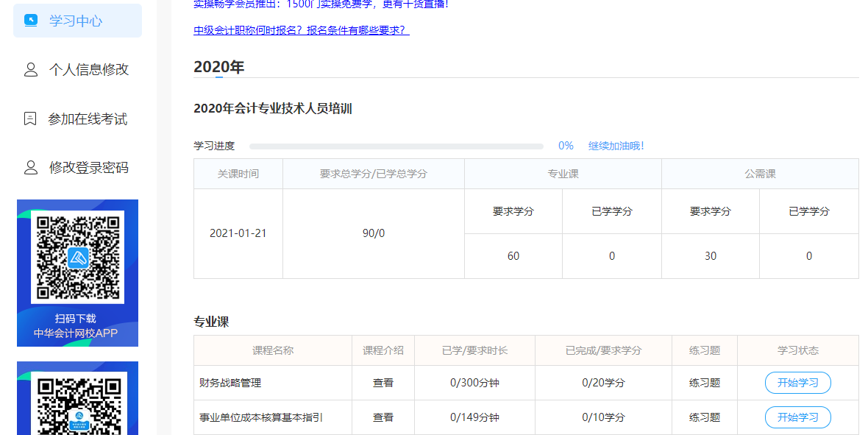Viewport: 868px width, 435px height.
Task: Open the 中级会计职称何时报名 link
Action: tap(302, 30)
